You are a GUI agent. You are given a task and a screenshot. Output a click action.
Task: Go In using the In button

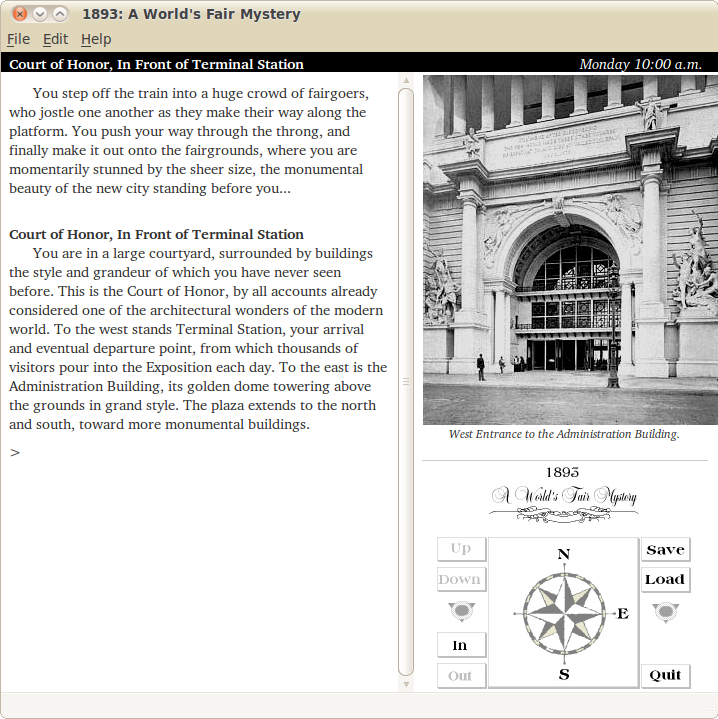(461, 645)
